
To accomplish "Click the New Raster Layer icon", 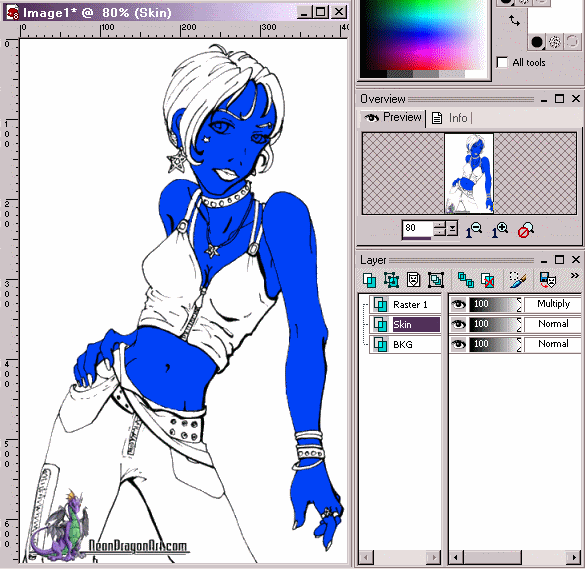I will [x=369, y=280].
